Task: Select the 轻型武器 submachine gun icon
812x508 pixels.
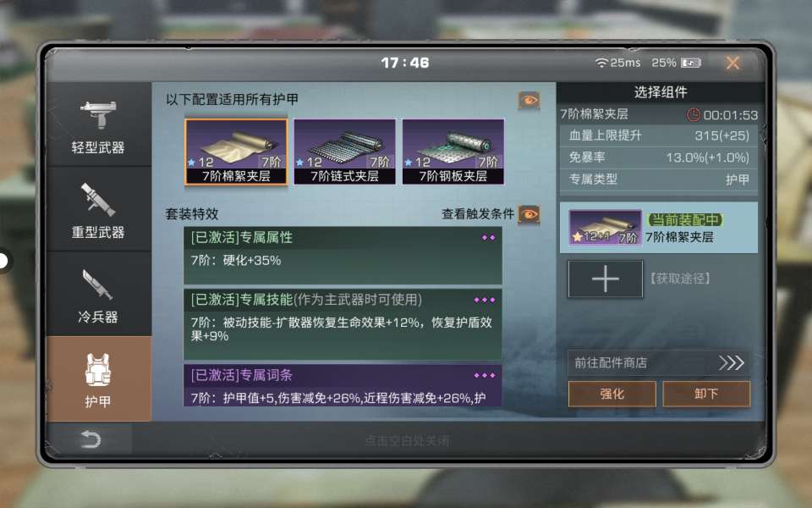Action: point(98,114)
